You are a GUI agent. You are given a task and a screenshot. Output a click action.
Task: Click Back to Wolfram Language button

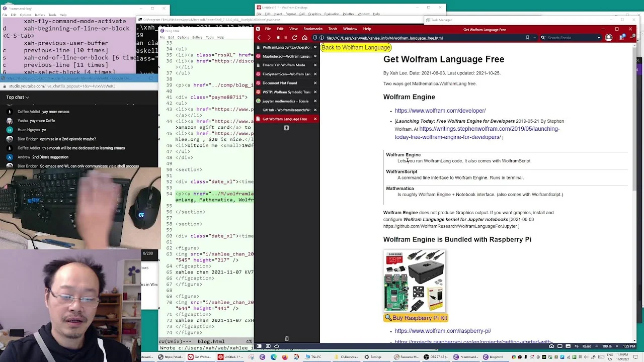356,47
